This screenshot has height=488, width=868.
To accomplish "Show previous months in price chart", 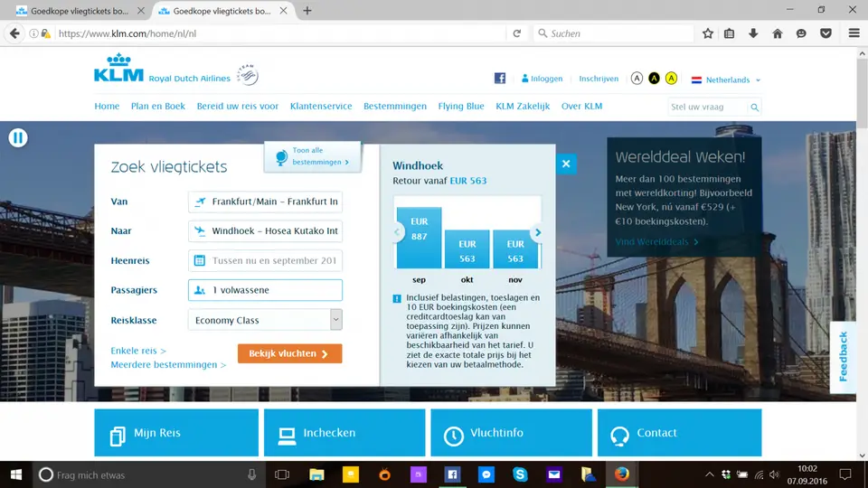I will 397,232.
